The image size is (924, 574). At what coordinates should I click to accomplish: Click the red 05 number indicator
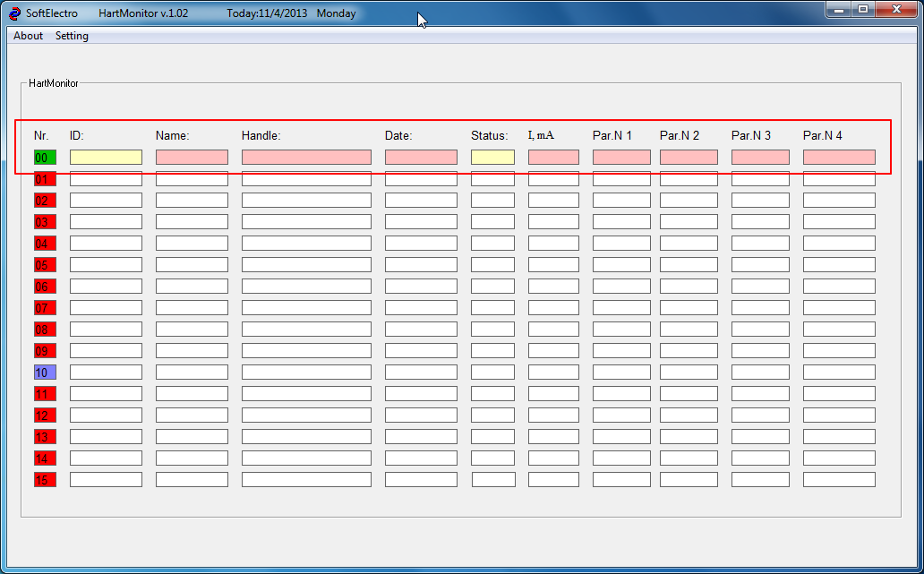45,264
